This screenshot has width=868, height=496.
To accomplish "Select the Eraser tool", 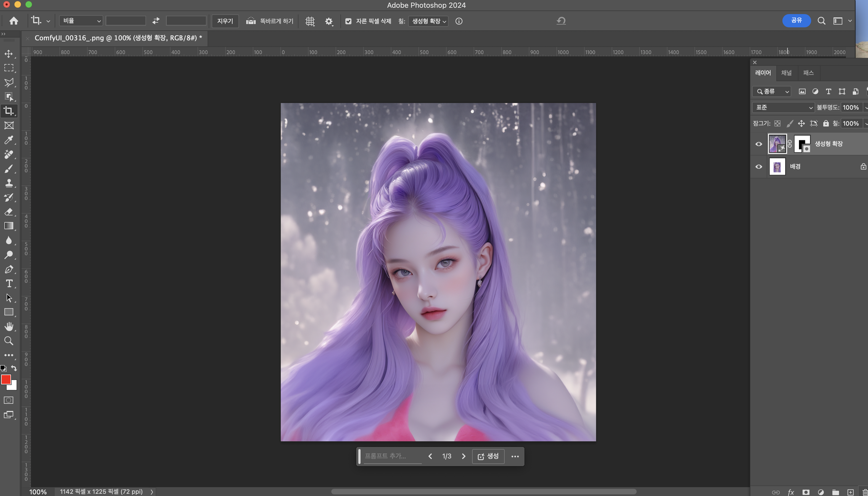I will point(9,212).
